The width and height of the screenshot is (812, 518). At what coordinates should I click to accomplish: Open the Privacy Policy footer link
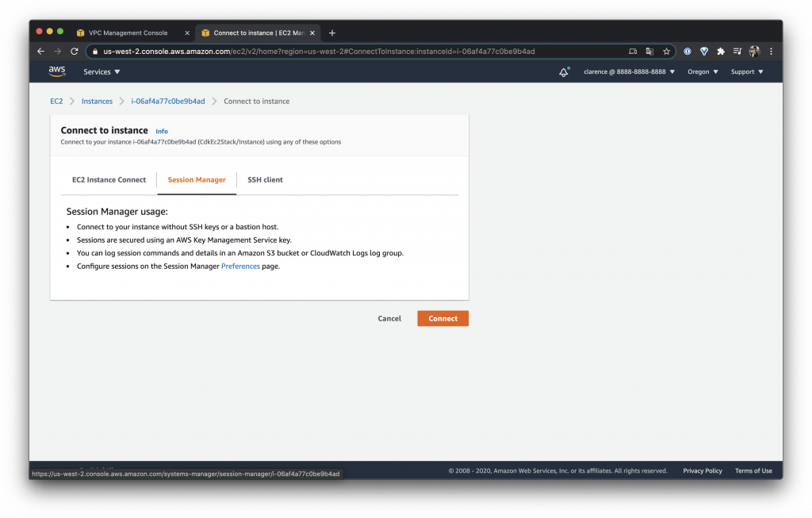pos(703,471)
